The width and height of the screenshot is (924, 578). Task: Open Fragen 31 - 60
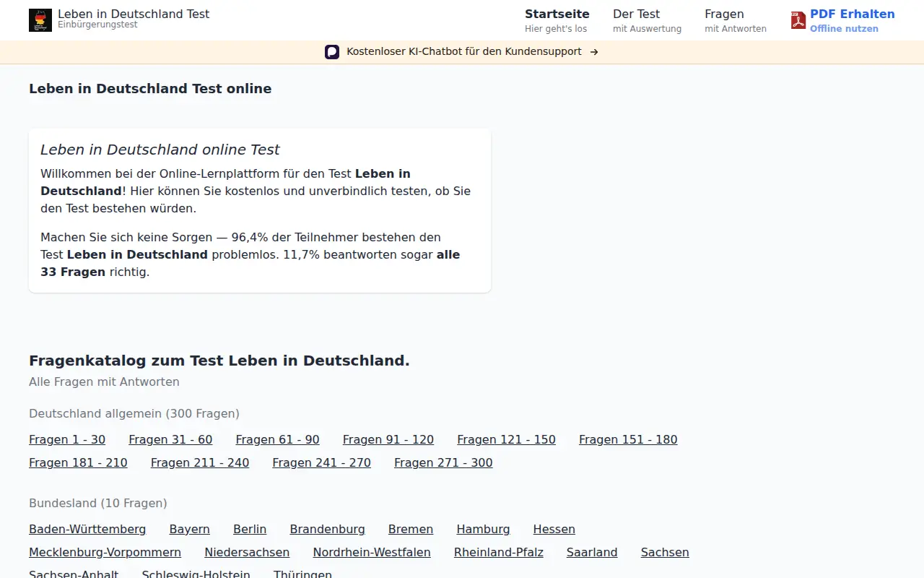(170, 440)
